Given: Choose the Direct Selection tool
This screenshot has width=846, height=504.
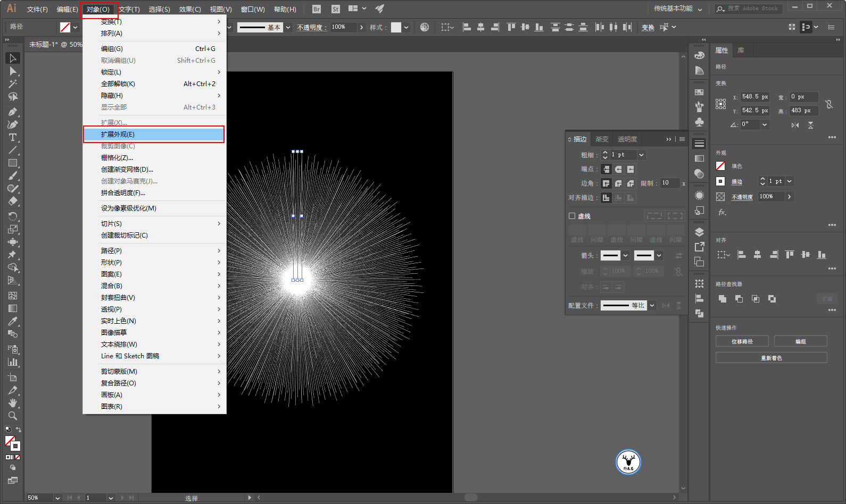Looking at the screenshot, I should coord(13,71).
